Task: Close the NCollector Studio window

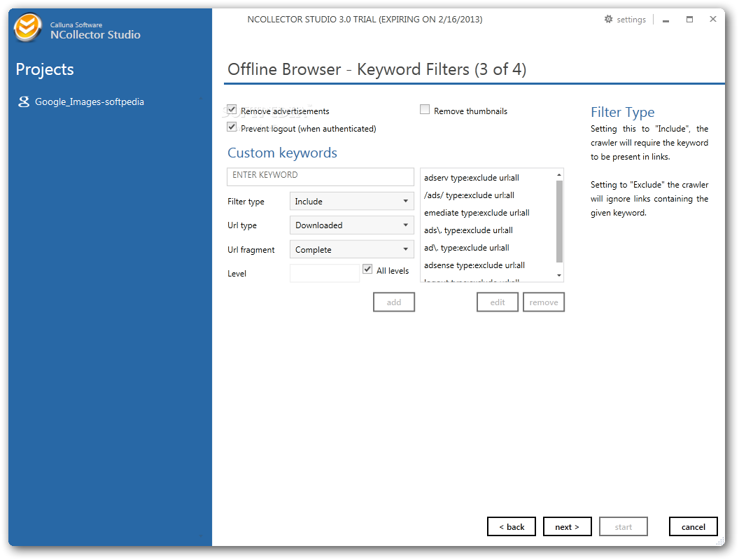Action: pyautogui.click(x=713, y=20)
